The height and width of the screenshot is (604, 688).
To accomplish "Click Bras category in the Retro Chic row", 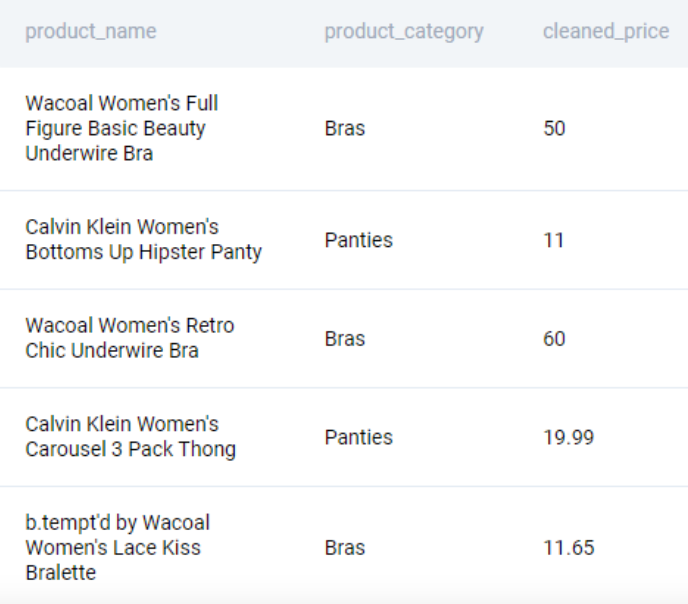I will point(345,339).
